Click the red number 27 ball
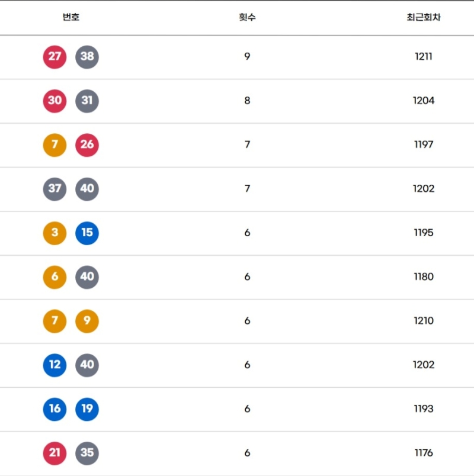Viewport: 474px width, 476px height. pos(55,57)
